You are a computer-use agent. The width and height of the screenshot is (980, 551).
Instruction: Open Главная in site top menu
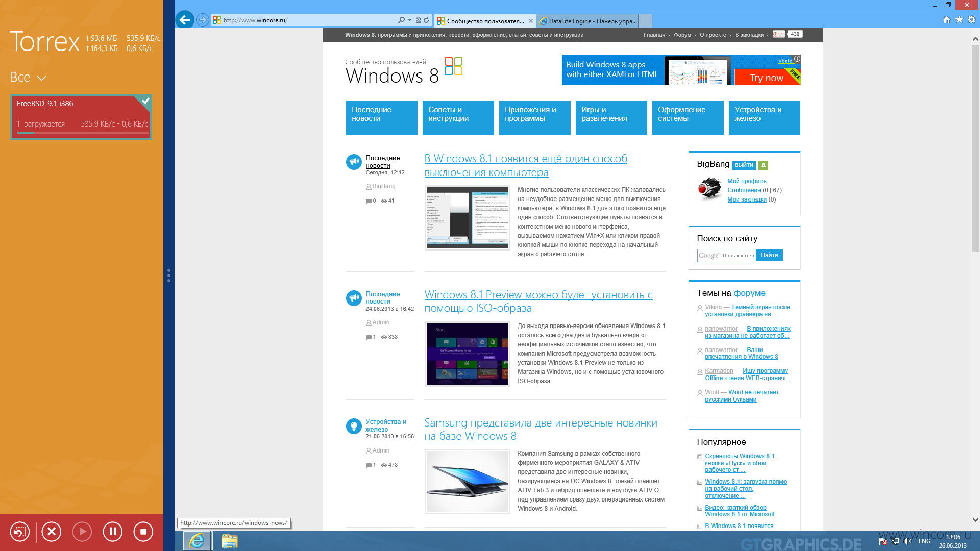pyautogui.click(x=654, y=35)
